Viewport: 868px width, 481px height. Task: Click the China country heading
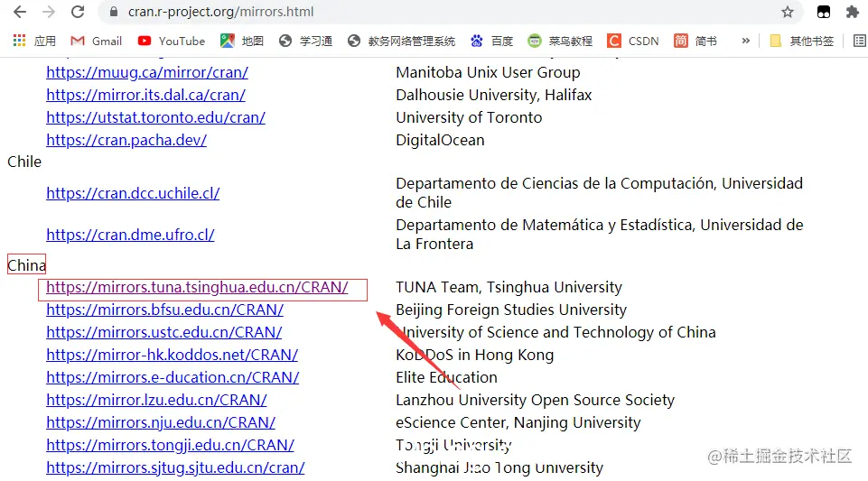click(26, 265)
